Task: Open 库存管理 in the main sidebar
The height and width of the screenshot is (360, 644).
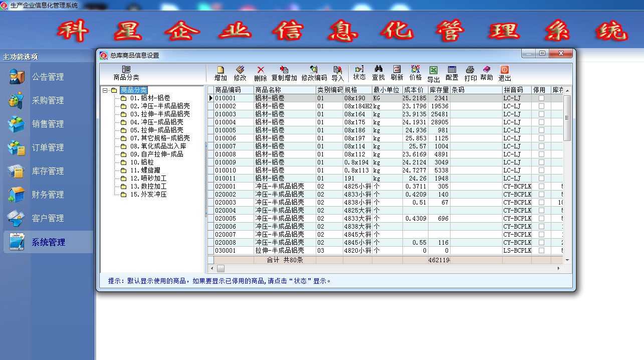Action: pos(48,171)
